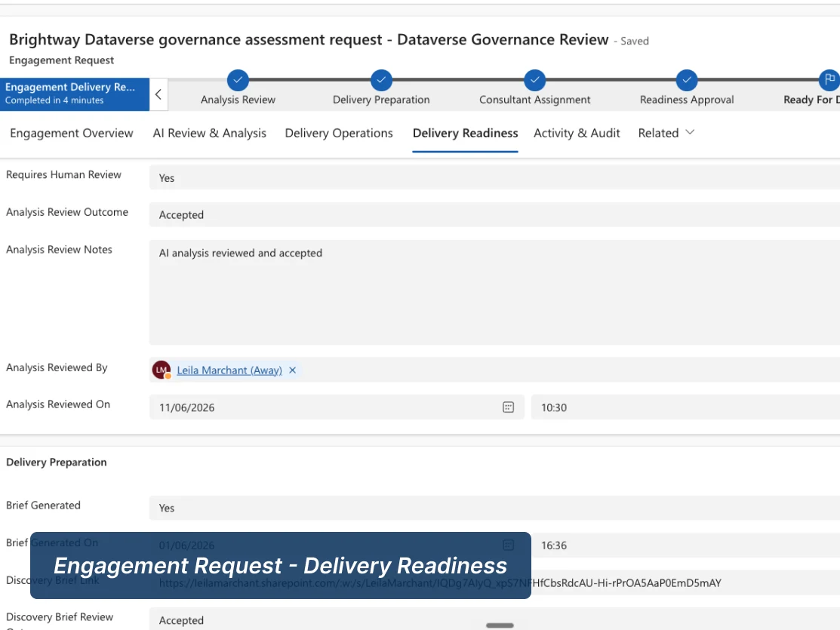
Task: Click the Consultant Assignment stage checkmark circle
Action: pyautogui.click(x=534, y=81)
